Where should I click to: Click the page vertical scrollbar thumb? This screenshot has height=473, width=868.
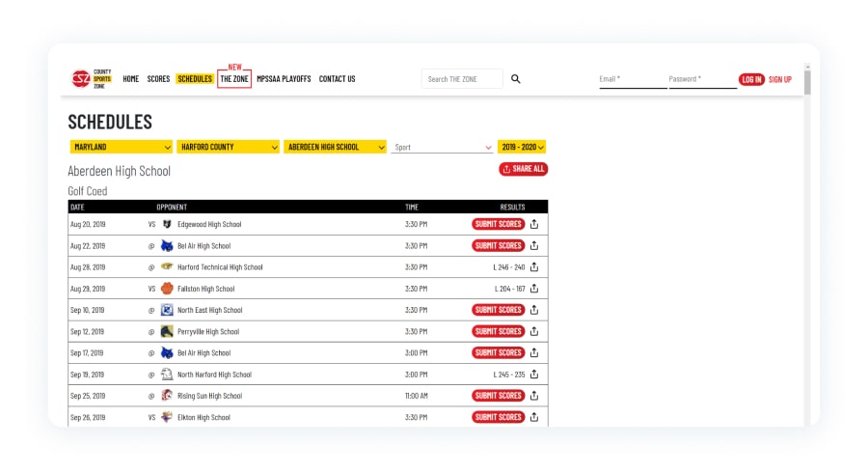[807, 83]
